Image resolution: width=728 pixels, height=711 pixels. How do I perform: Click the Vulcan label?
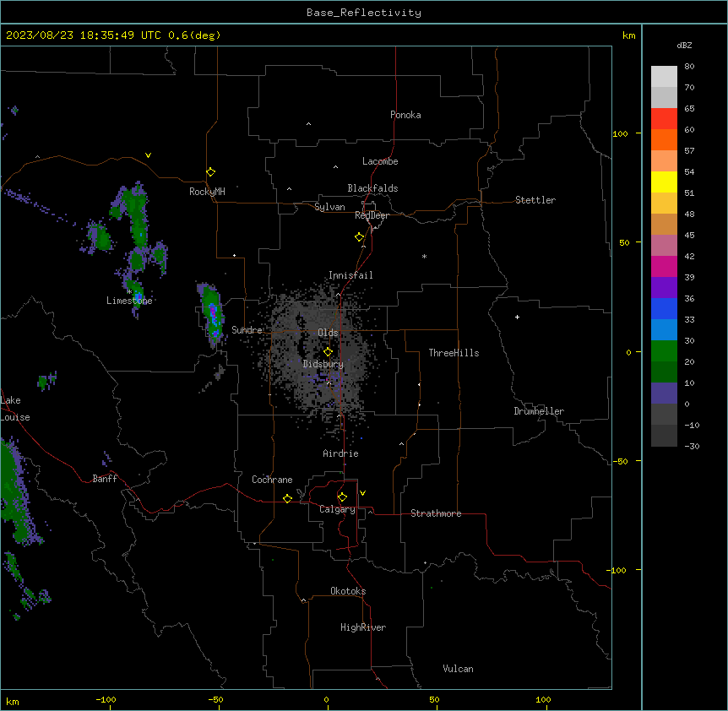[x=458, y=669]
